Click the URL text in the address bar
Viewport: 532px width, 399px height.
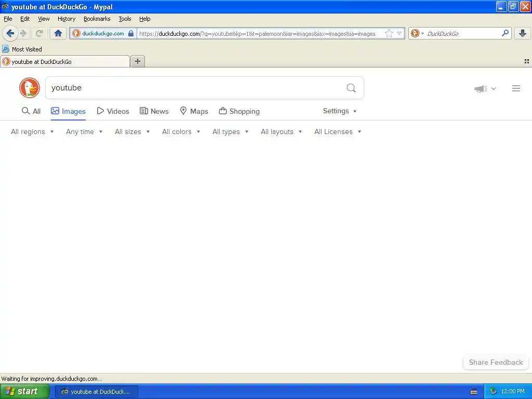pos(257,34)
